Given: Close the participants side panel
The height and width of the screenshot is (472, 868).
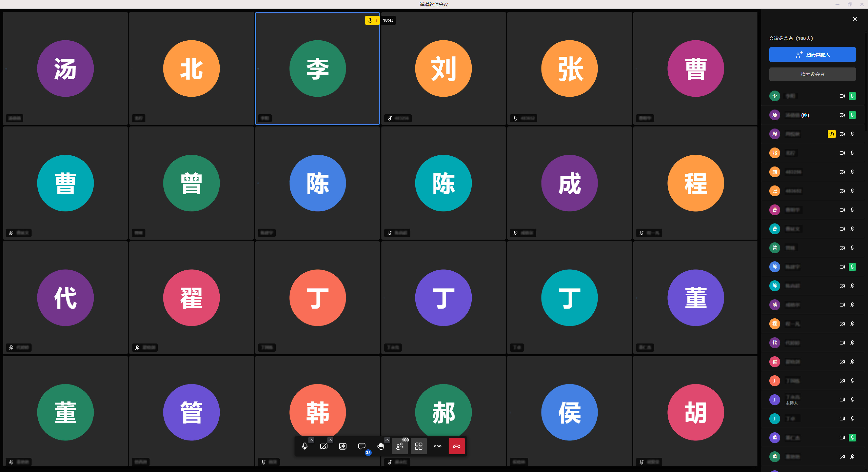Looking at the screenshot, I should pos(855,19).
